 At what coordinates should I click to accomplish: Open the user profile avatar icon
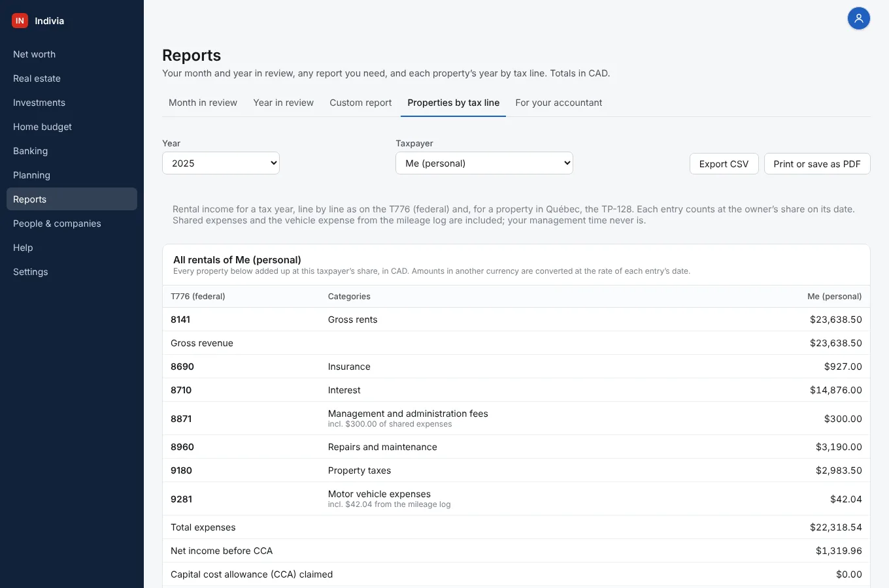858,18
